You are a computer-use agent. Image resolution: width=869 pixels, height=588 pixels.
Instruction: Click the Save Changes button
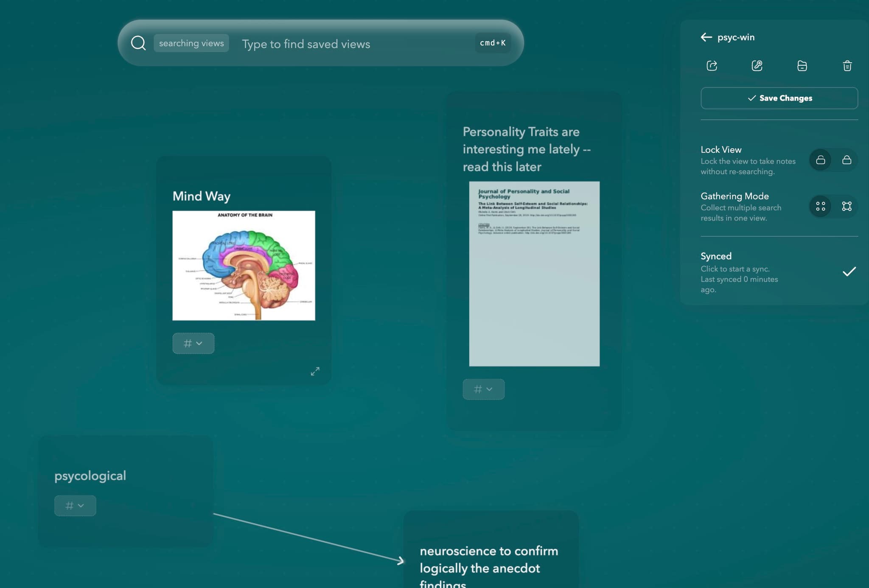779,98
